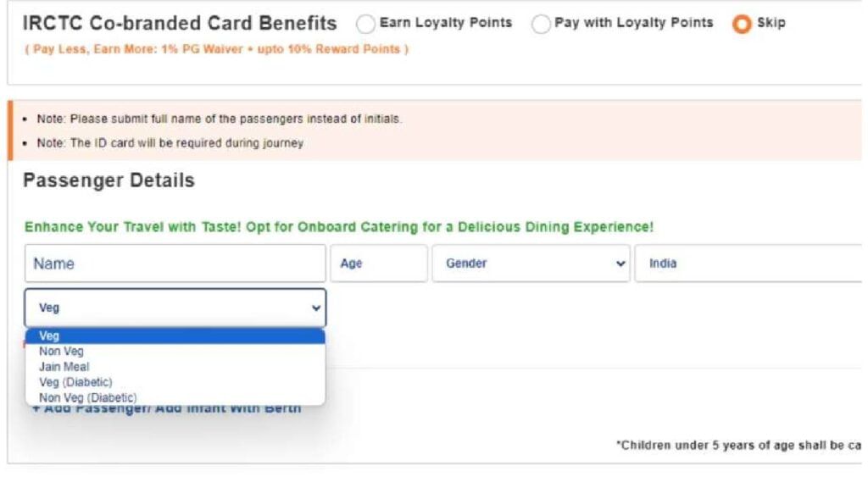Collapse the Veg meal preference dropdown
Image resolution: width=868 pixels, height=488 pixels.
pos(175,308)
